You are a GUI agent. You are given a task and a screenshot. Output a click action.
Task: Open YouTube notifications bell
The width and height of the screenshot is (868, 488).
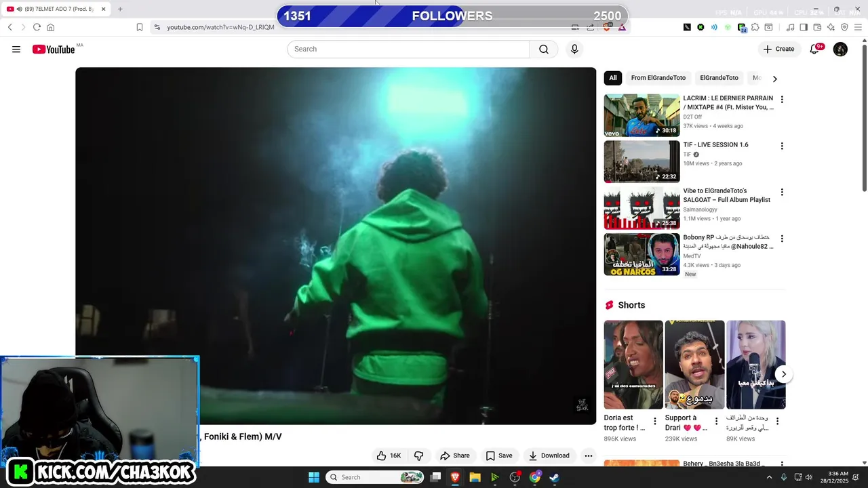(814, 49)
